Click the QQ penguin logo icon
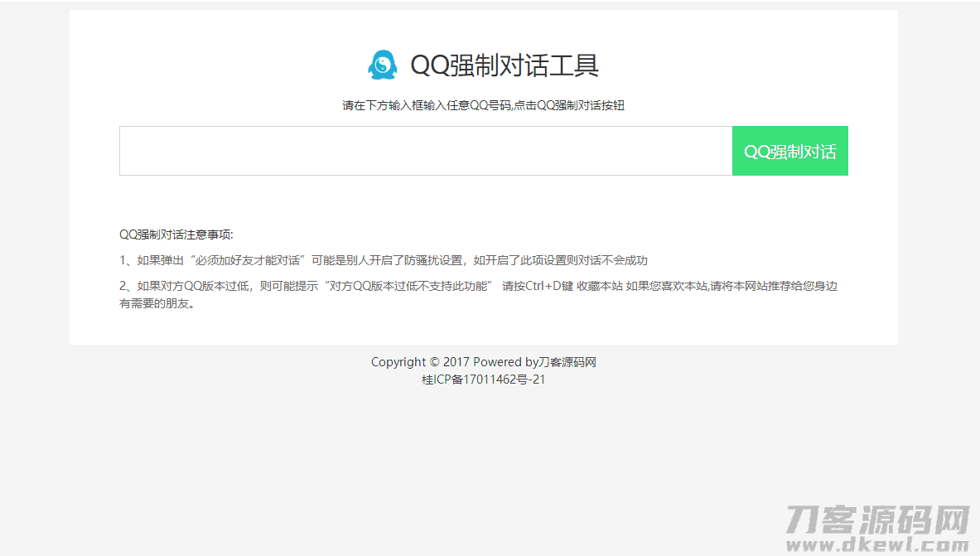The image size is (980, 556). pos(383,65)
